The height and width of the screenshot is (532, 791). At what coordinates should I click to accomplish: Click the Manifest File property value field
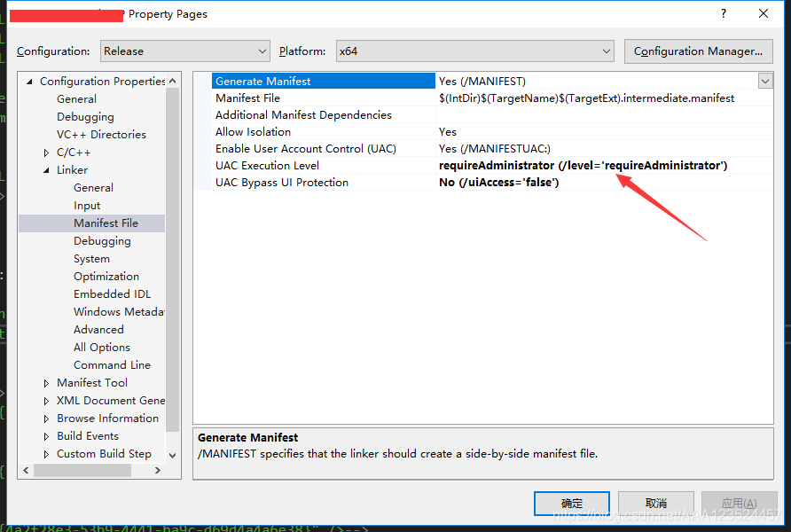[x=604, y=98]
